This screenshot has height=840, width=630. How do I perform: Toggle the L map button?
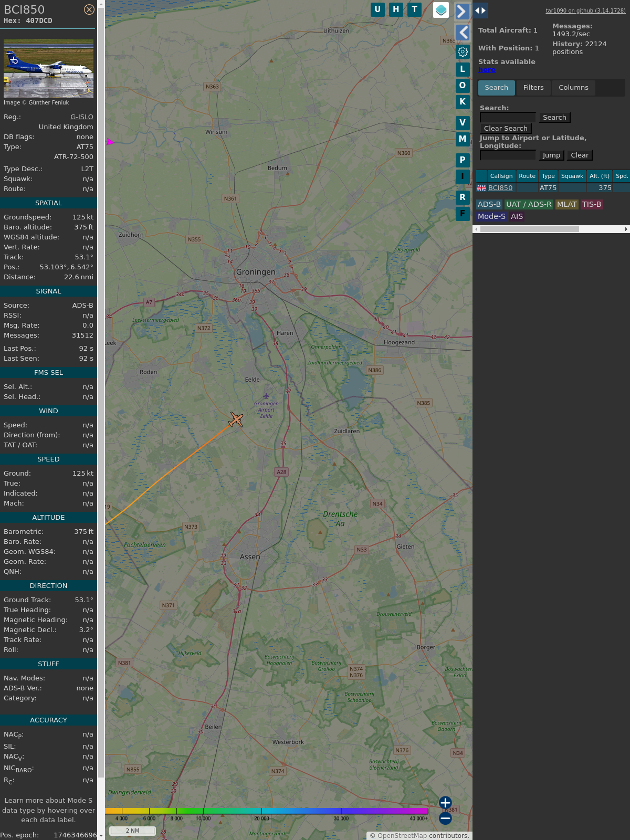click(x=463, y=69)
